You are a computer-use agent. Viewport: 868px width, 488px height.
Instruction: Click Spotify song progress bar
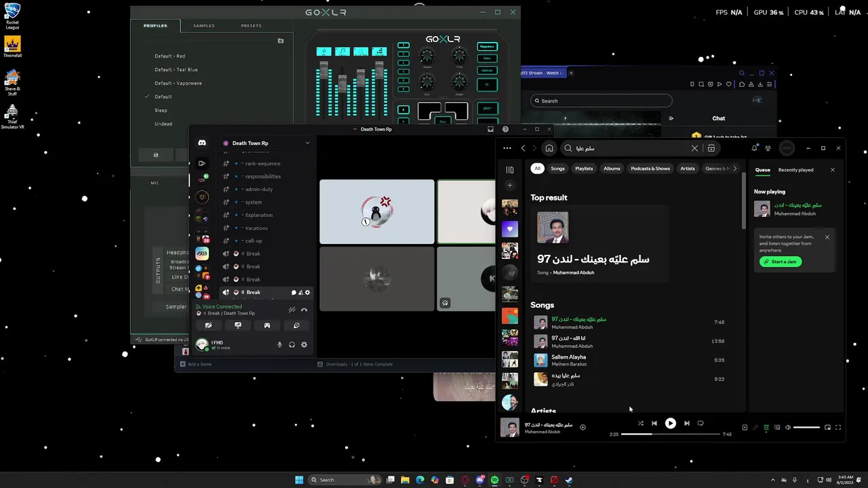pos(671,434)
